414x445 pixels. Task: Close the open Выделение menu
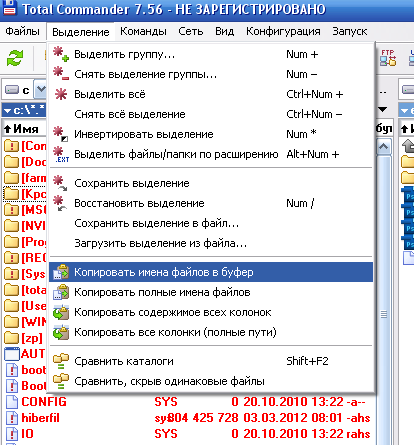coord(81,32)
